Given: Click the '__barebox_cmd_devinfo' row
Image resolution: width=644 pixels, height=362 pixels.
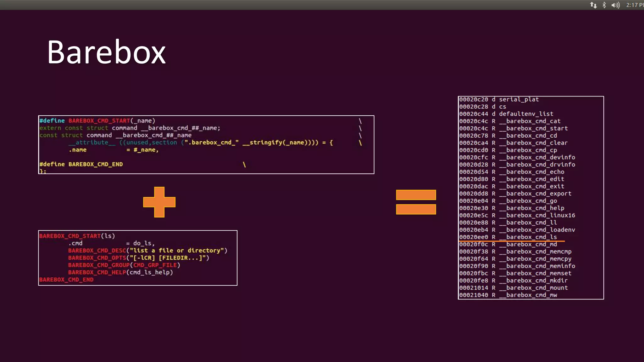Looking at the screenshot, I should click(x=517, y=157).
